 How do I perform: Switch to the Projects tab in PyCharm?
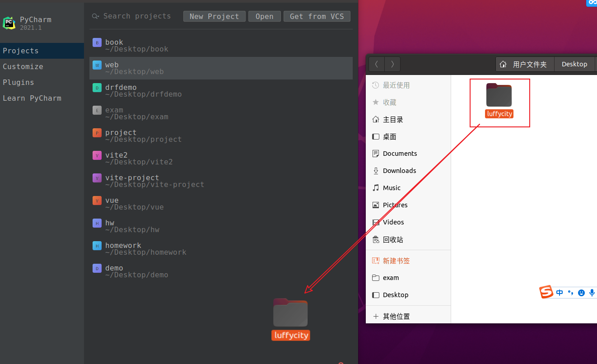pyautogui.click(x=42, y=51)
